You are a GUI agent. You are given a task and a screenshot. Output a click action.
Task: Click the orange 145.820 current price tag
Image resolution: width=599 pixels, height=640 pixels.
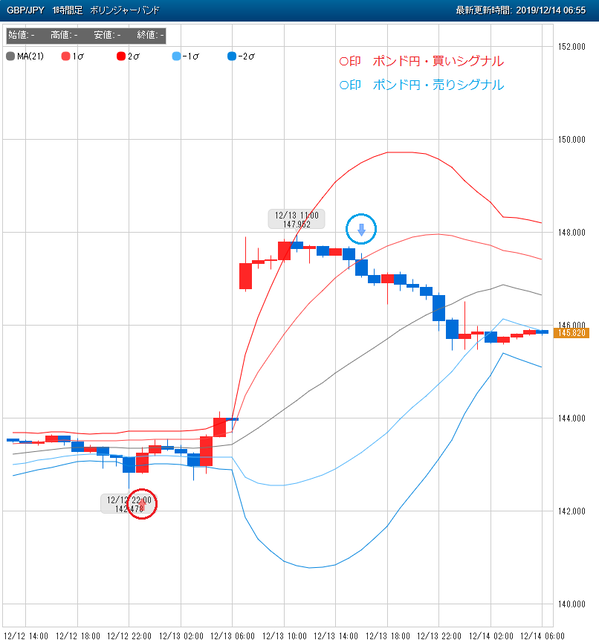coord(571,333)
